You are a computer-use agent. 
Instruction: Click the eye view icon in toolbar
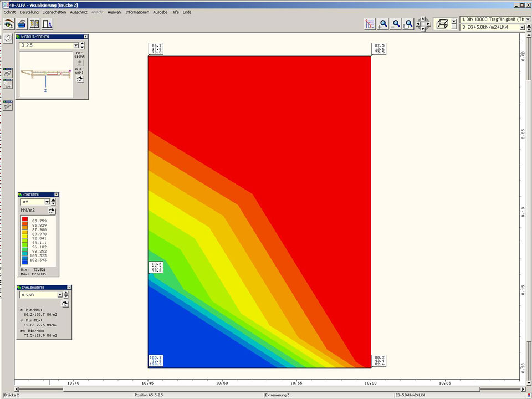point(9,24)
